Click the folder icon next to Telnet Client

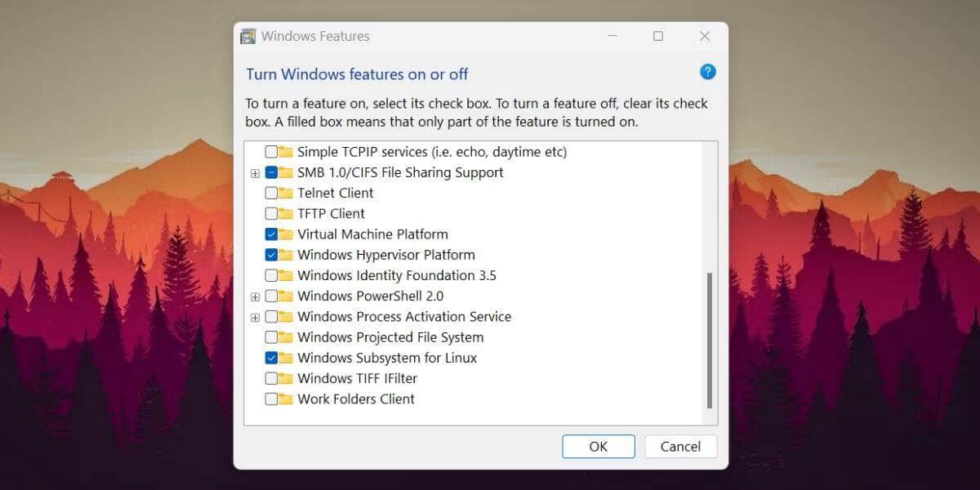(x=285, y=193)
